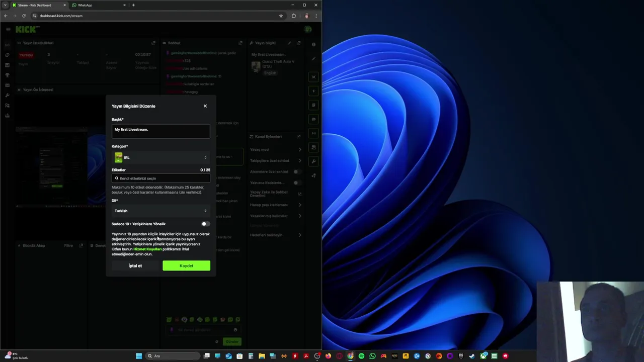Pop out the Kanal Eylemleri panel
The width and height of the screenshot is (644, 362).
298,136
